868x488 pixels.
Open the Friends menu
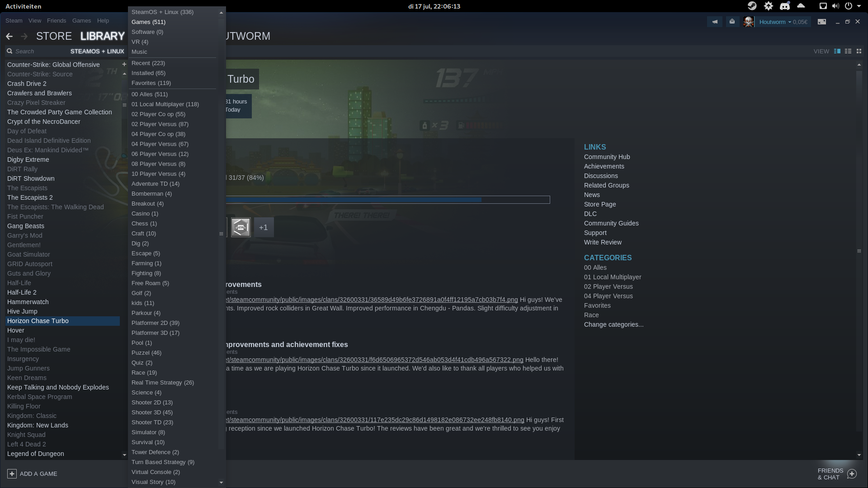57,21
